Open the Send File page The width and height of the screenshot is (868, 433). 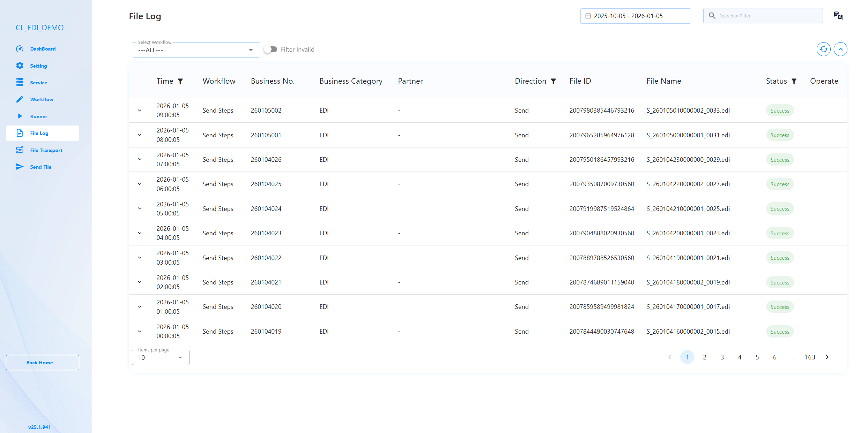[41, 167]
